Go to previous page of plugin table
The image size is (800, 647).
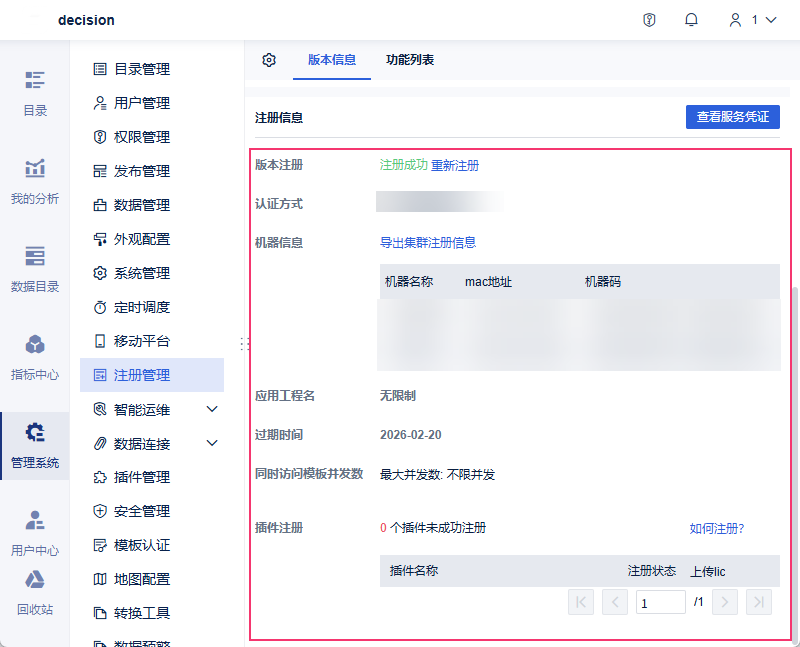pos(615,602)
